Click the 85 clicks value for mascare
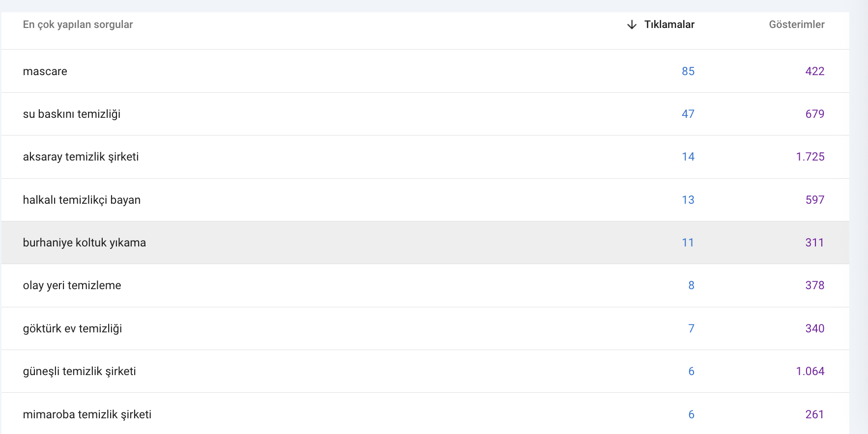The height and width of the screenshot is (434, 868). [688, 71]
